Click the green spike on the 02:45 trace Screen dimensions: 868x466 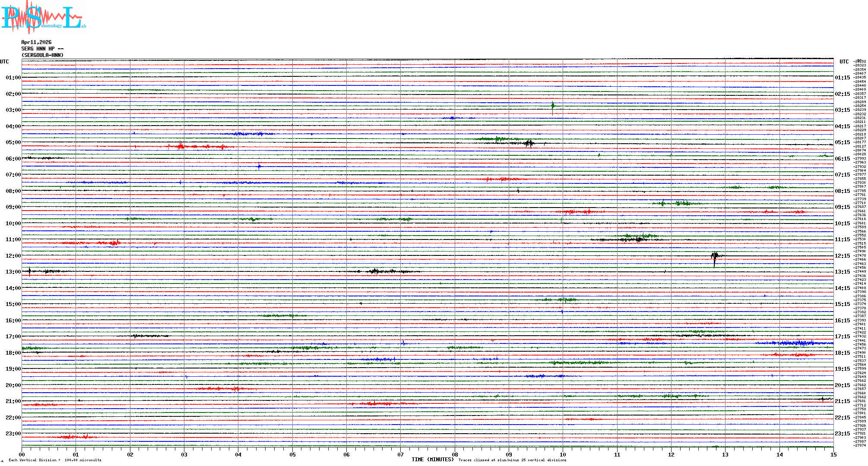[553, 106]
